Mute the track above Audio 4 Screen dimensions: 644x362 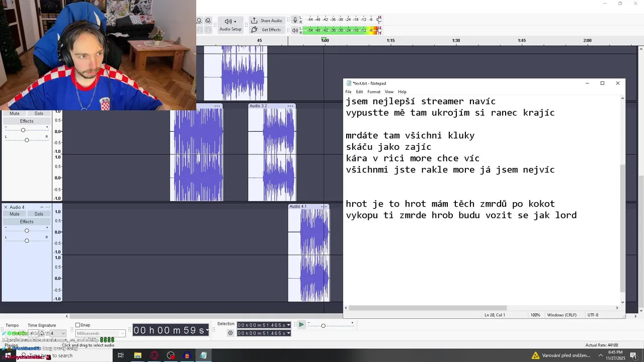pyautogui.click(x=15, y=113)
